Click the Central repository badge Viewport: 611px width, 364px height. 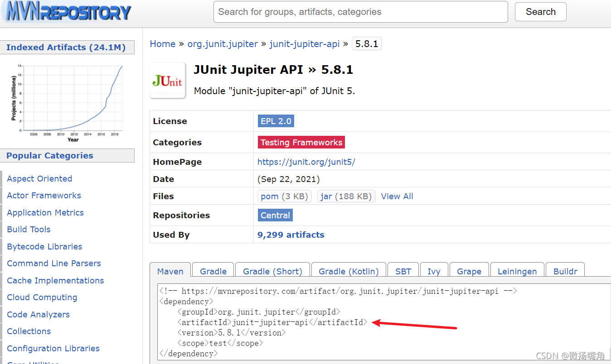pyautogui.click(x=275, y=215)
